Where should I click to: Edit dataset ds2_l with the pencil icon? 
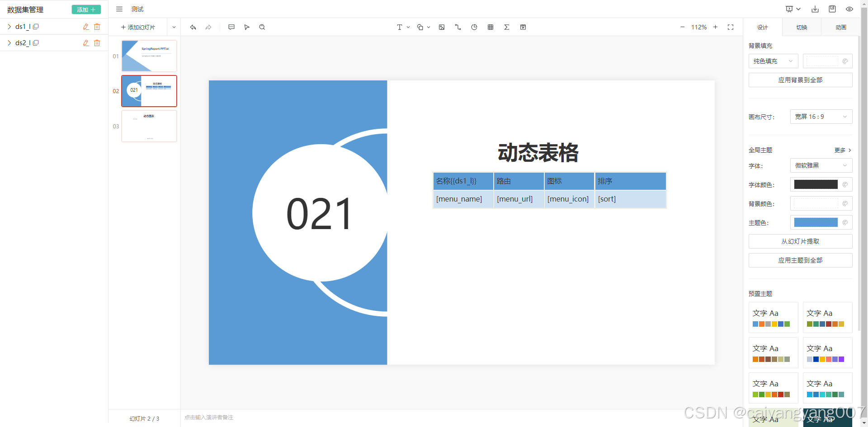point(85,43)
